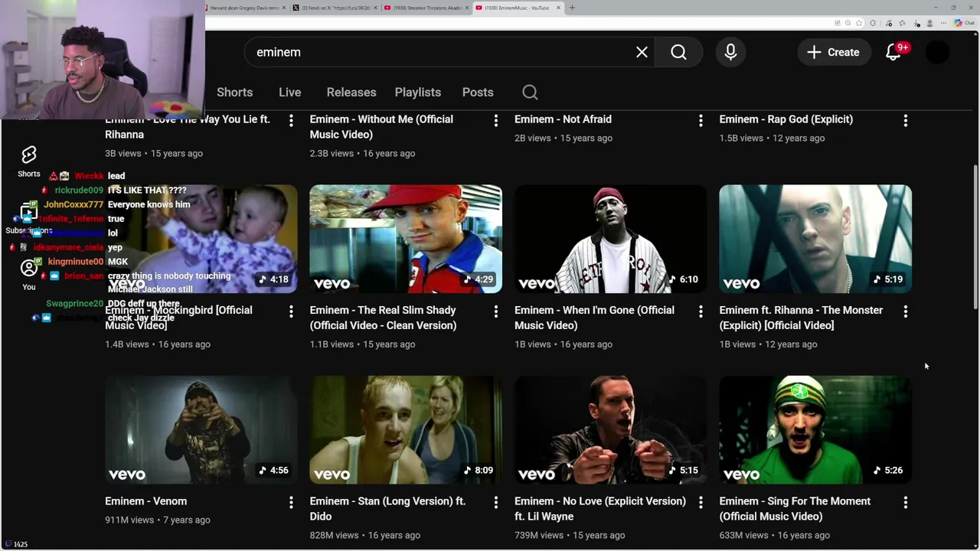This screenshot has width=980, height=551.
Task: Click the 9+ notification count badge
Action: pyautogui.click(x=903, y=47)
